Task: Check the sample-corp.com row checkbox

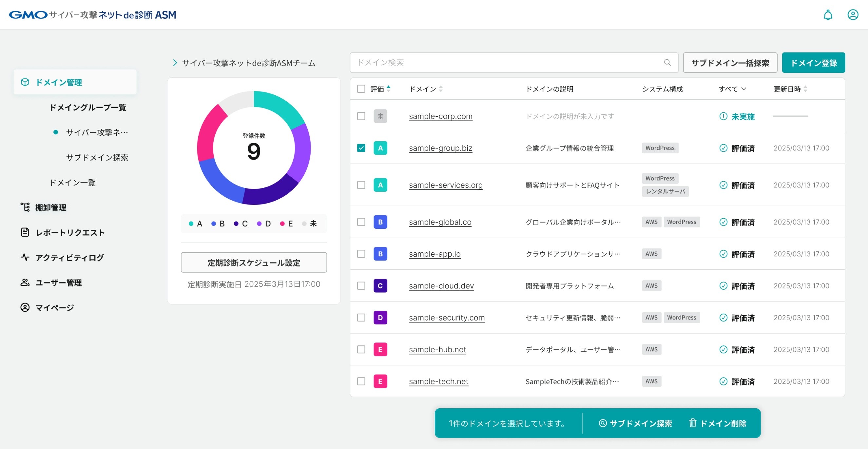Action: tap(361, 116)
